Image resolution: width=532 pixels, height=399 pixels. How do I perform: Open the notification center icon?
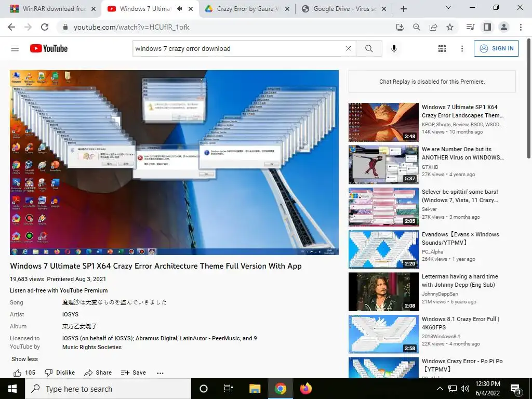[515, 390]
